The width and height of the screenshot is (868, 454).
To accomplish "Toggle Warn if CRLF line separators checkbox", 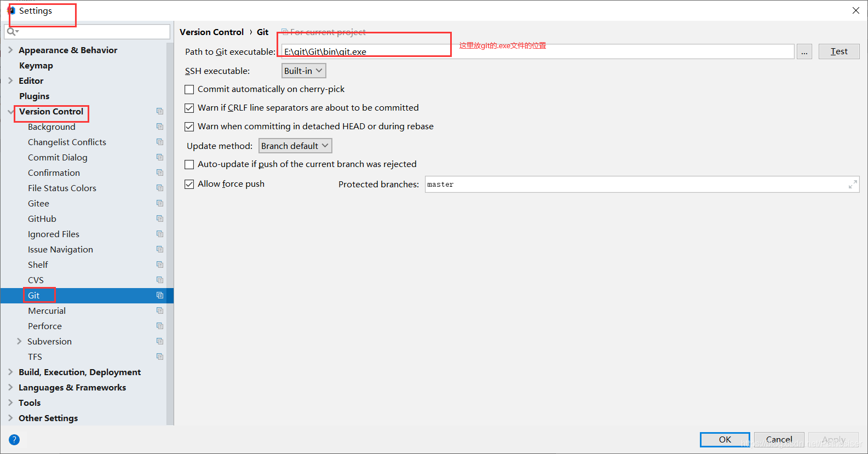I will pyautogui.click(x=189, y=108).
